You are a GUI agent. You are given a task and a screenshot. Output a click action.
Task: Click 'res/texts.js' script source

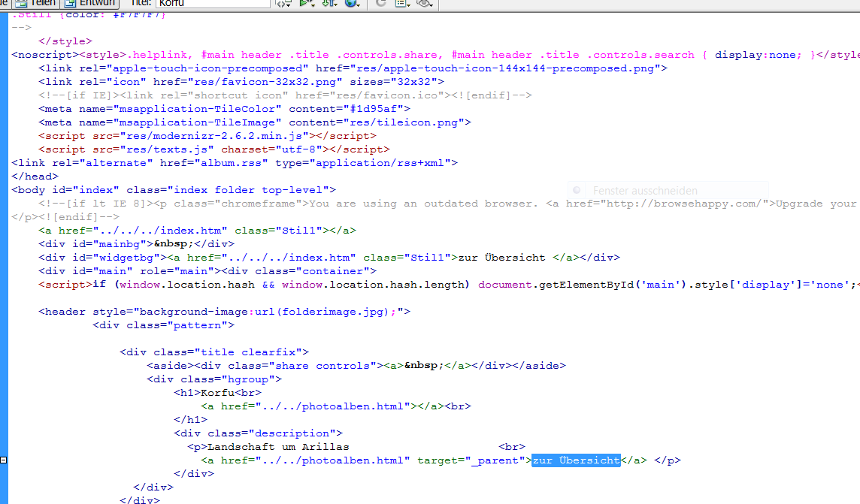tap(167, 149)
